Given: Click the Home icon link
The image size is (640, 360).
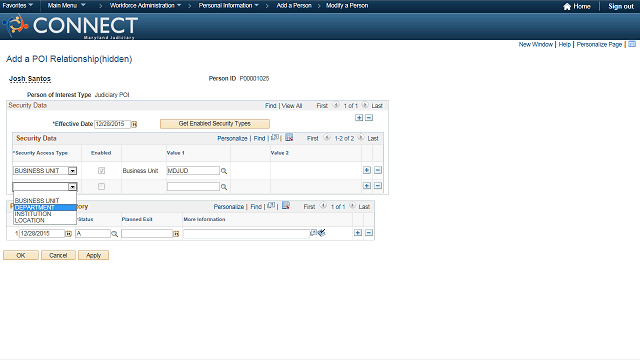Looking at the screenshot, I should pyautogui.click(x=577, y=6).
